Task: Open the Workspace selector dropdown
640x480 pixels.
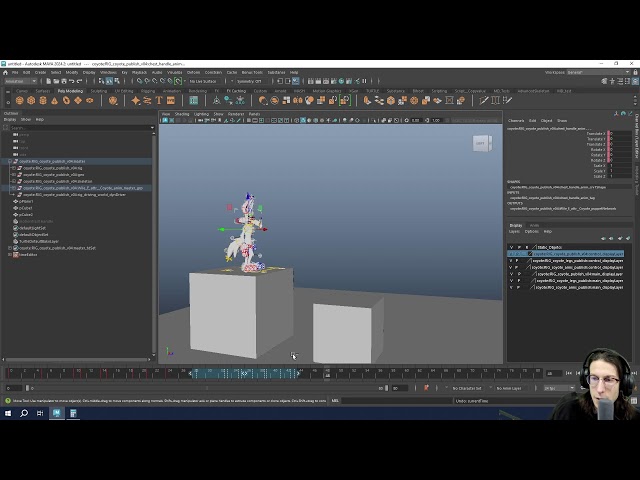Action: [x=598, y=72]
